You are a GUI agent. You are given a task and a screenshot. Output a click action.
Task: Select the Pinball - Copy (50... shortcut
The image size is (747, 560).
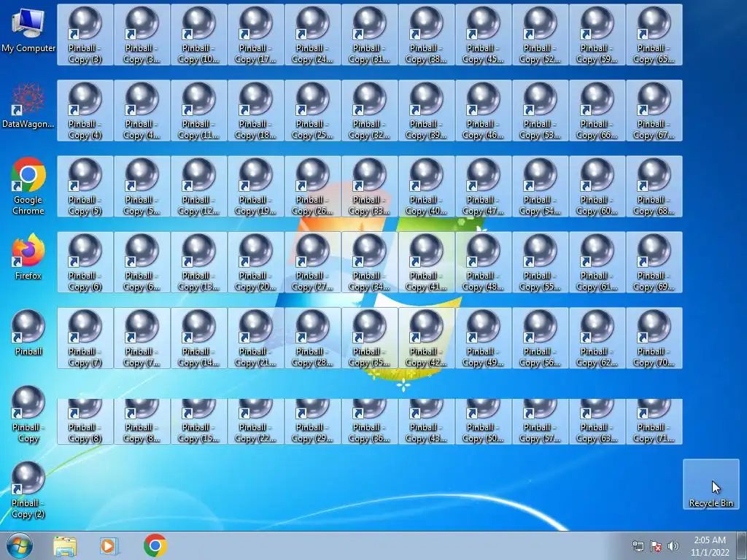click(484, 421)
